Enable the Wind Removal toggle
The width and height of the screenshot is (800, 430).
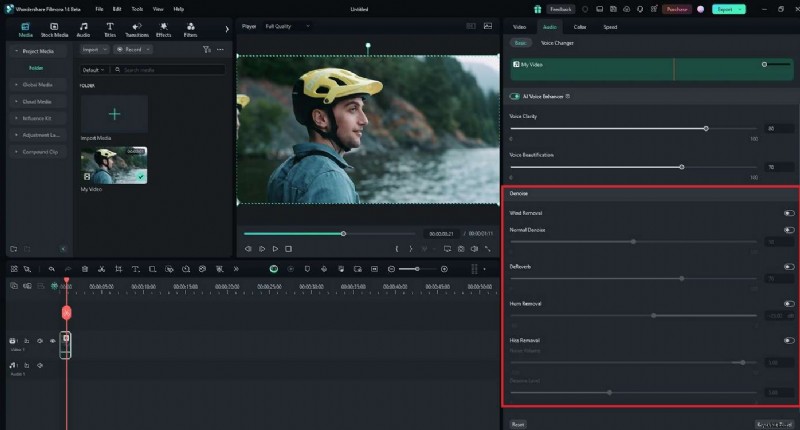[x=789, y=213]
